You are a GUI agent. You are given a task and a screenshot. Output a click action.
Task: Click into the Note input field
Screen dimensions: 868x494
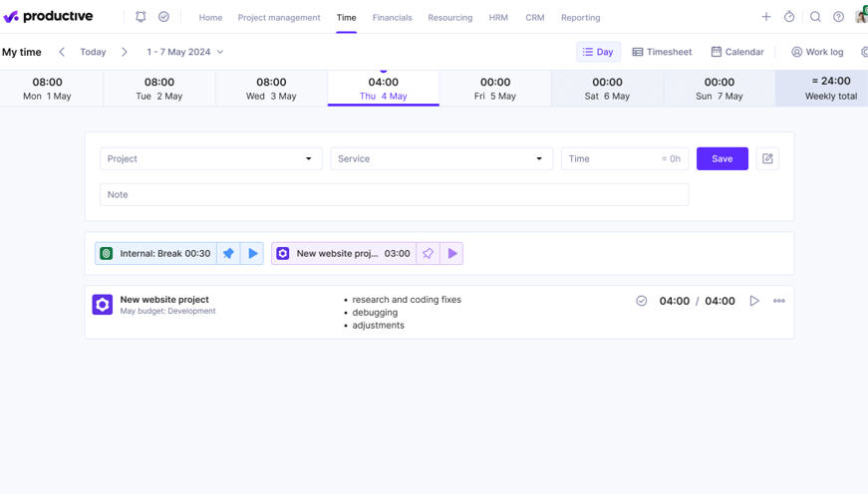coord(394,194)
